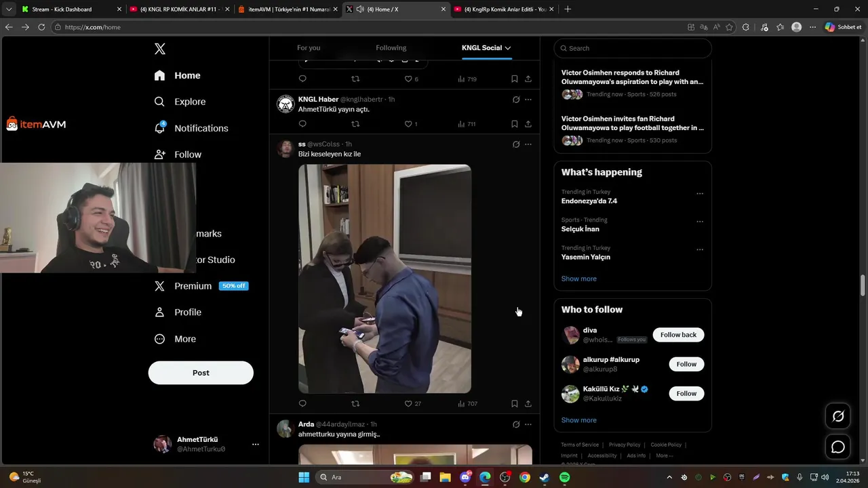
Task: Open more options on KNGL Haber post
Action: pos(528,100)
